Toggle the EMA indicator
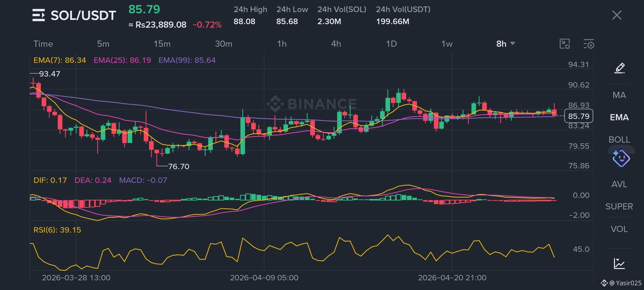This screenshot has width=644, height=290. (x=619, y=117)
